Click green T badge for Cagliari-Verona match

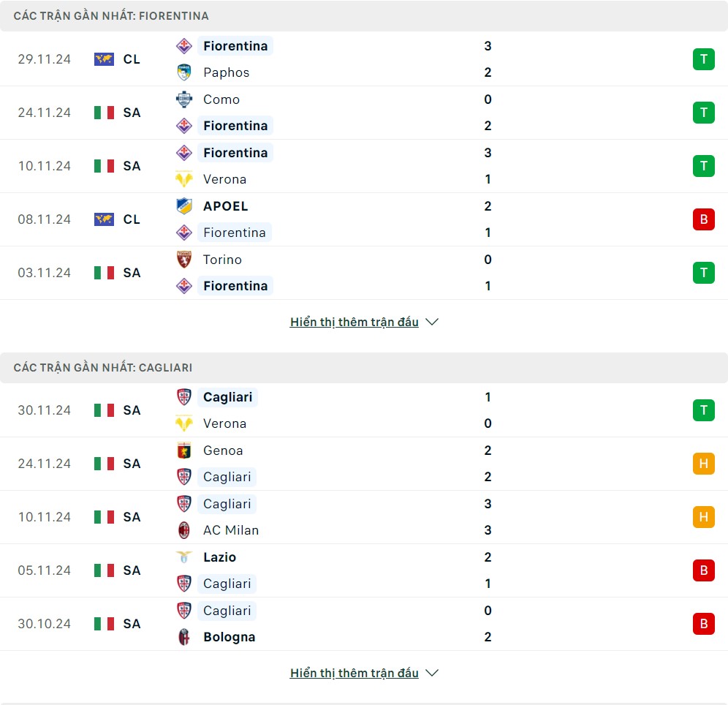(703, 410)
